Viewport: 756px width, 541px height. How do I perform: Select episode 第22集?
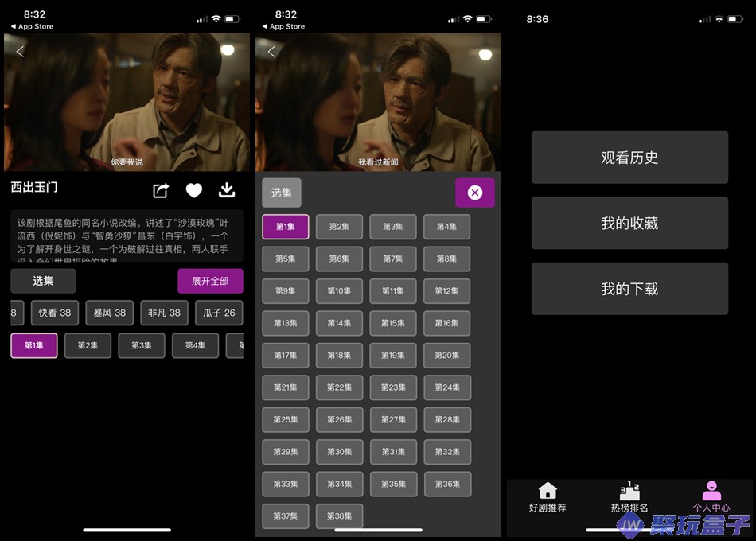coord(340,387)
